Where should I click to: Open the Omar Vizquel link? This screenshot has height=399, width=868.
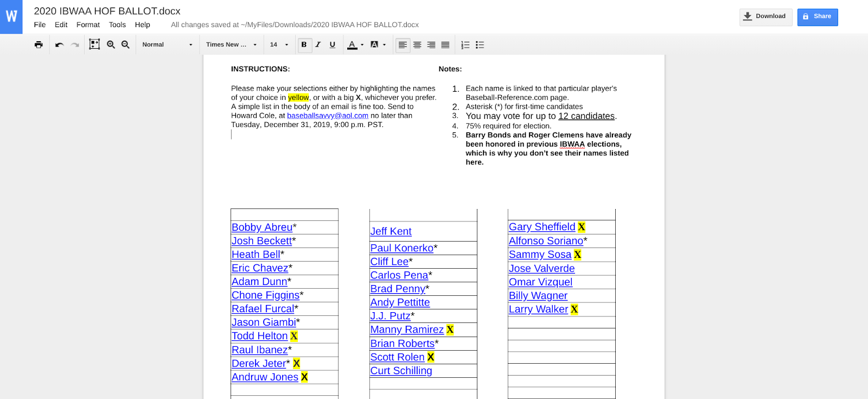coord(540,282)
